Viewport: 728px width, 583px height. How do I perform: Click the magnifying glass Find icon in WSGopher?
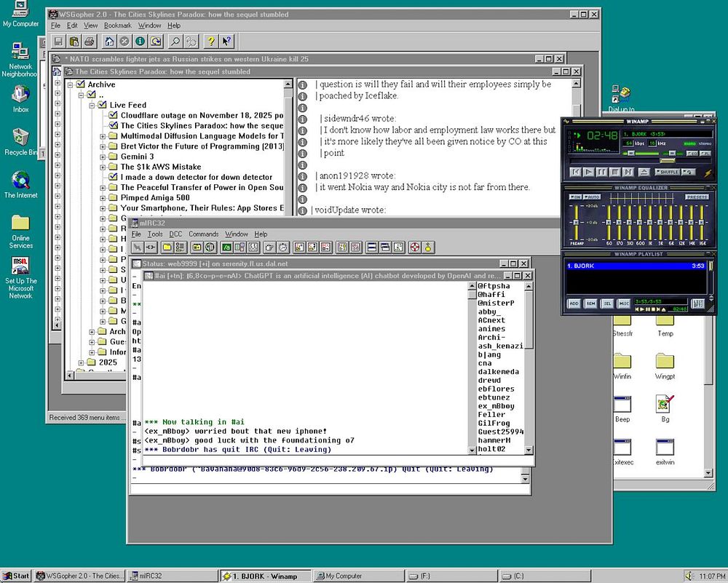click(x=175, y=41)
